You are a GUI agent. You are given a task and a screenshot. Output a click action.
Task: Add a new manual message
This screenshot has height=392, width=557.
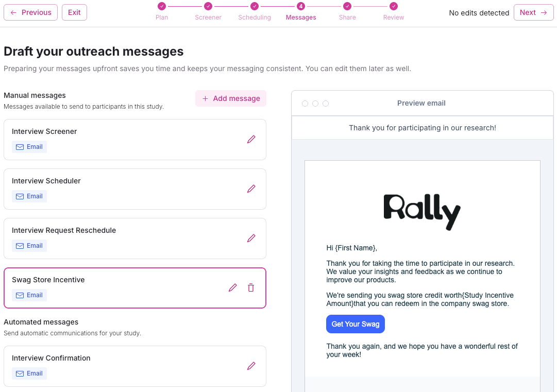coord(231,98)
